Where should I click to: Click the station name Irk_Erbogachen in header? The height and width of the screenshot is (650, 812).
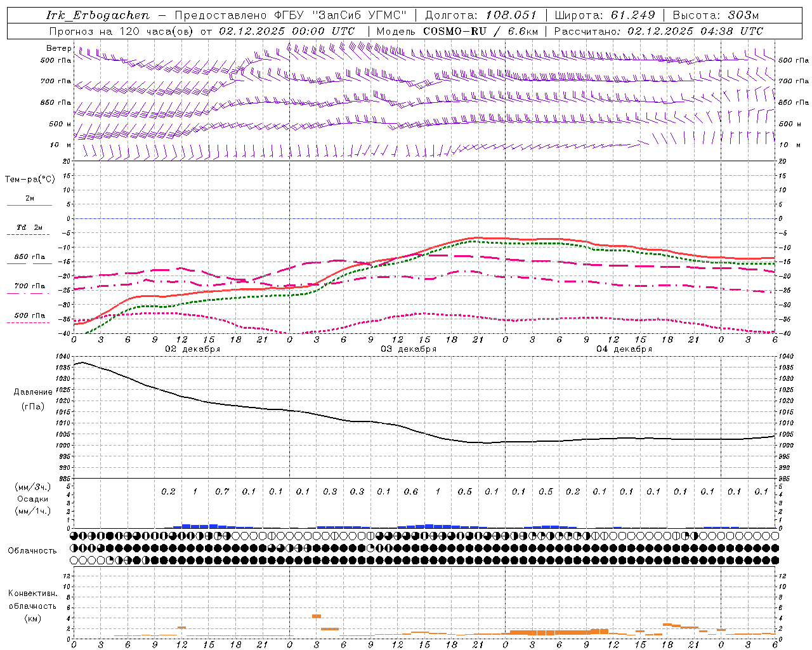98,15
